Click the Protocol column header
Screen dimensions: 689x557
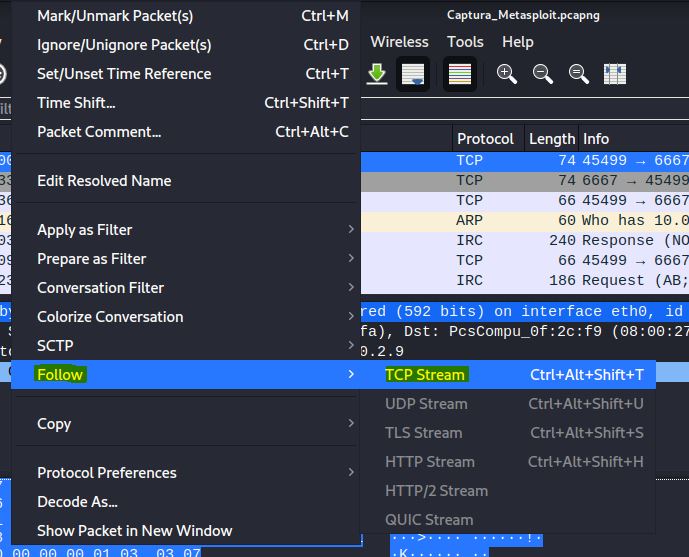click(x=485, y=139)
